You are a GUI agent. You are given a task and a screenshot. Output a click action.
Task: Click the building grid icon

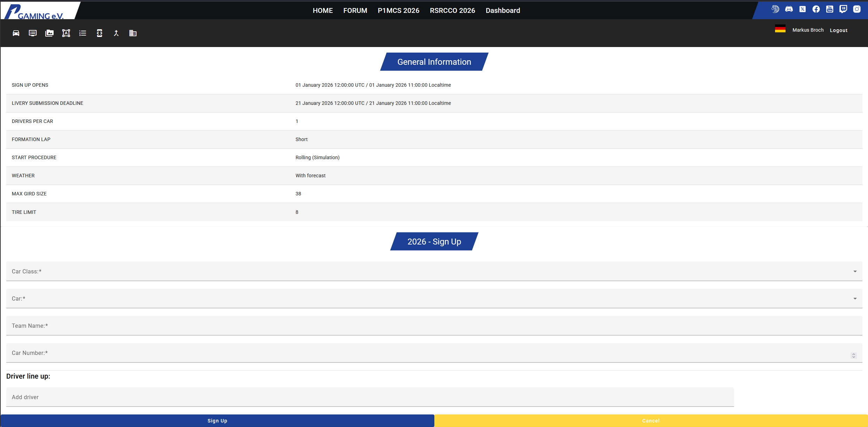pos(133,33)
